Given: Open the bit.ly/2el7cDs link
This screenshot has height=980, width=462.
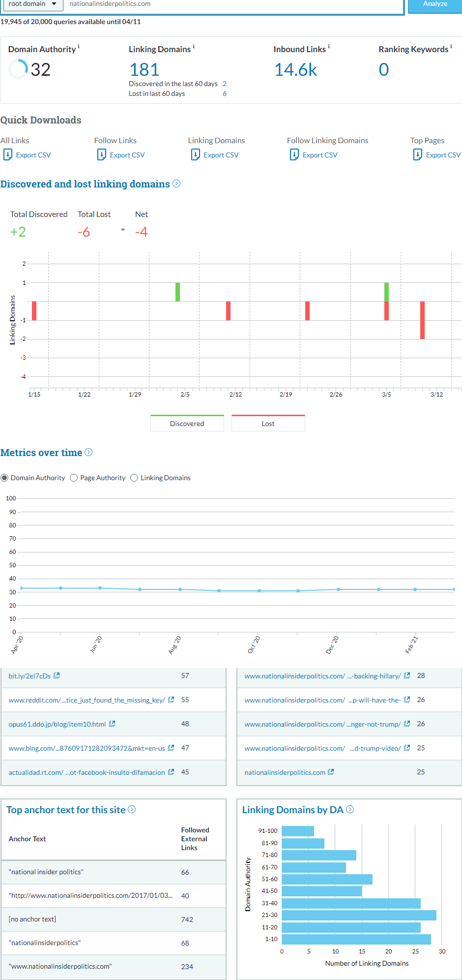Looking at the screenshot, I should (x=29, y=676).
